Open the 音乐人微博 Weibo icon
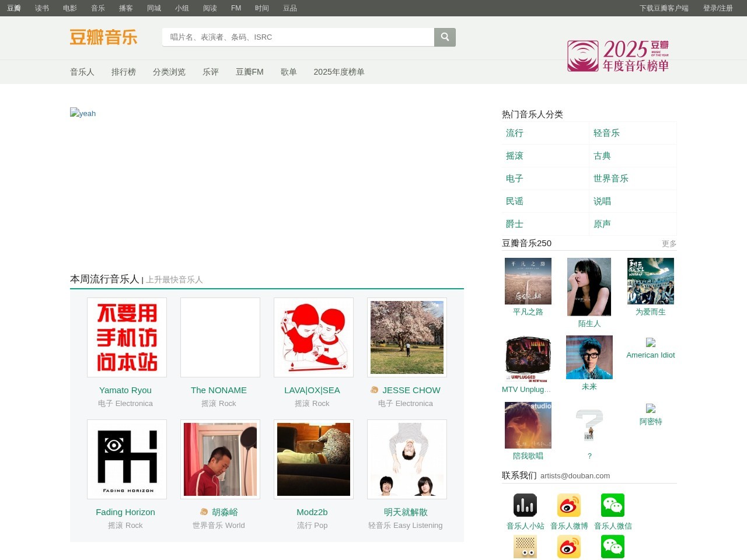This screenshot has height=560, width=747. (569, 505)
